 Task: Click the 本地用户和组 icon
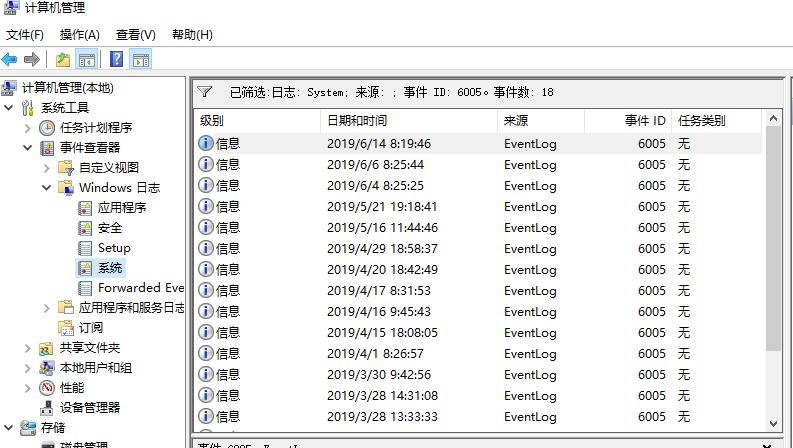tap(47, 368)
